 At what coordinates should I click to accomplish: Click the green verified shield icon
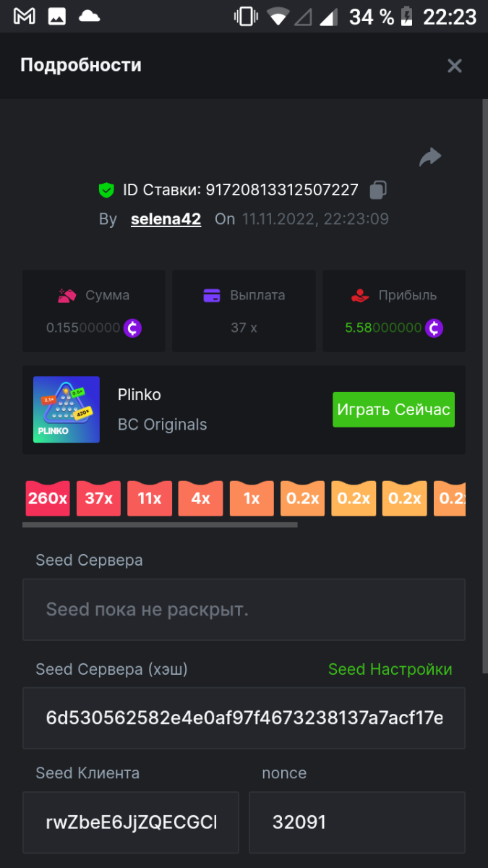(x=106, y=190)
